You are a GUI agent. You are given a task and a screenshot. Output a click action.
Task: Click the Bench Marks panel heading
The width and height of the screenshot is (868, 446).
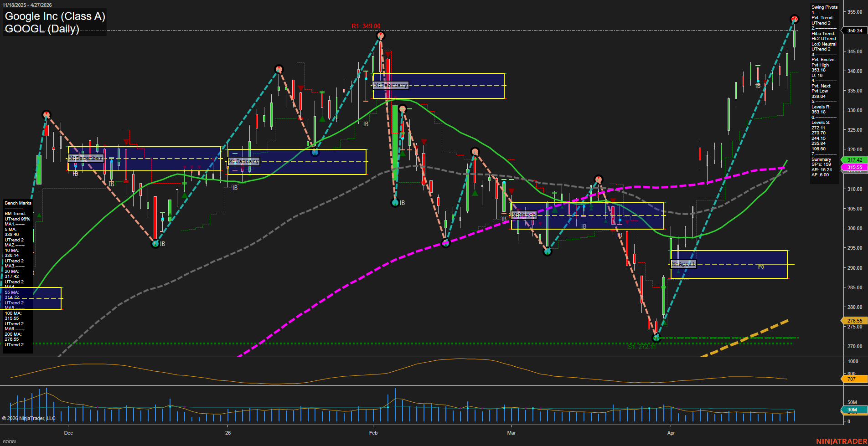click(x=18, y=203)
